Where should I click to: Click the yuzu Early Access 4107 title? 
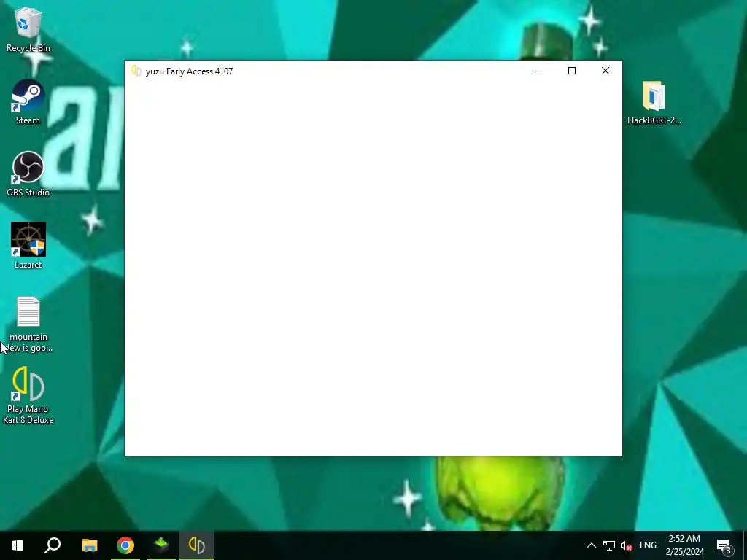(189, 71)
